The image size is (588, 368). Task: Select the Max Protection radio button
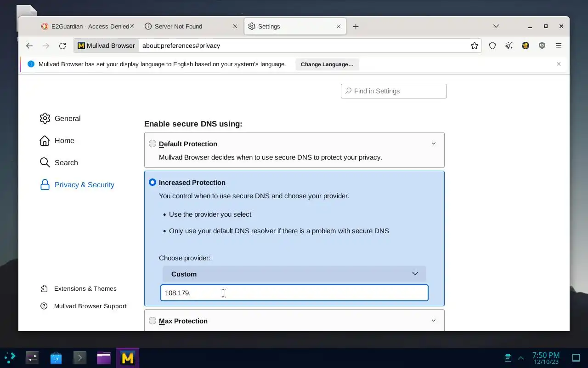click(x=153, y=321)
